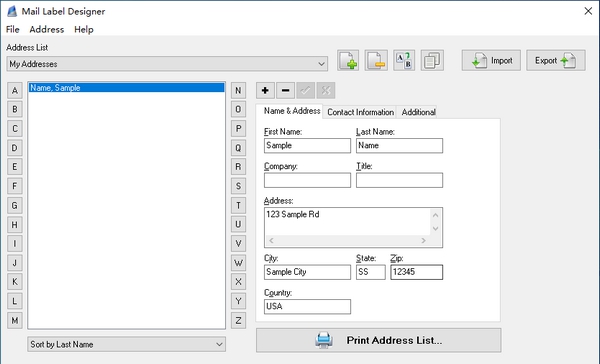Click the Last Name input field
This screenshot has width=600, height=364.
click(x=399, y=146)
